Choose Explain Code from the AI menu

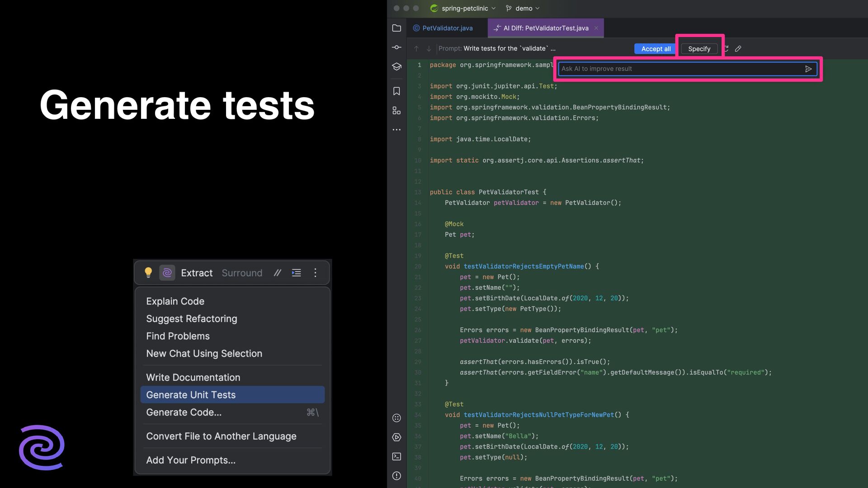[175, 301]
